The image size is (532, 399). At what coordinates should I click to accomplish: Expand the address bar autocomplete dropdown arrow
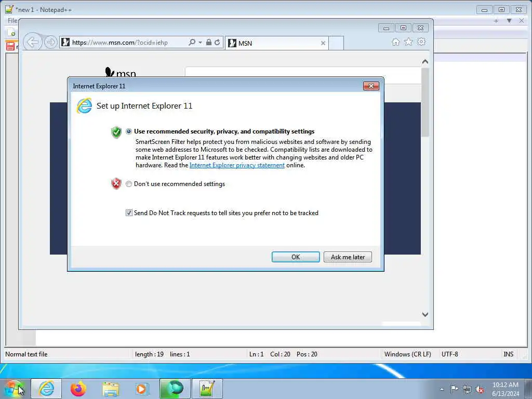tap(200, 43)
